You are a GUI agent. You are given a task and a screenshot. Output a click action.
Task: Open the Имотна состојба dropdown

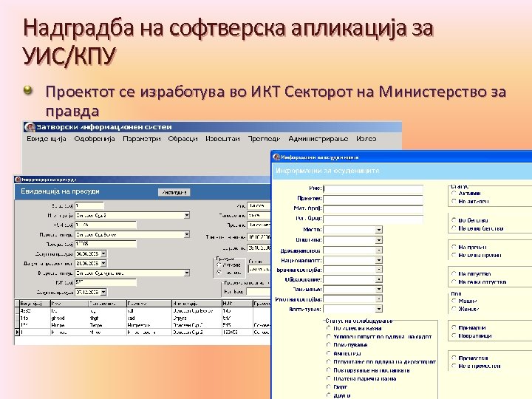(x=378, y=299)
